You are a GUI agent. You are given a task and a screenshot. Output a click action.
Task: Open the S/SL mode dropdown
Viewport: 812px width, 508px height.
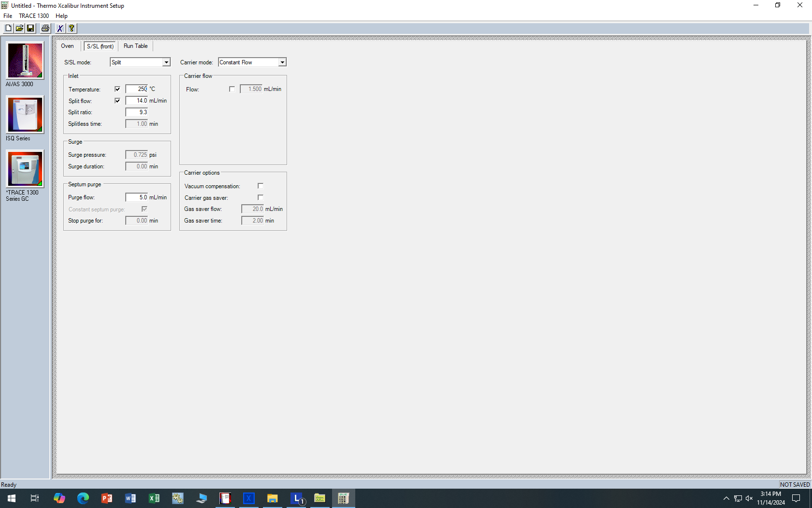pyautogui.click(x=166, y=62)
